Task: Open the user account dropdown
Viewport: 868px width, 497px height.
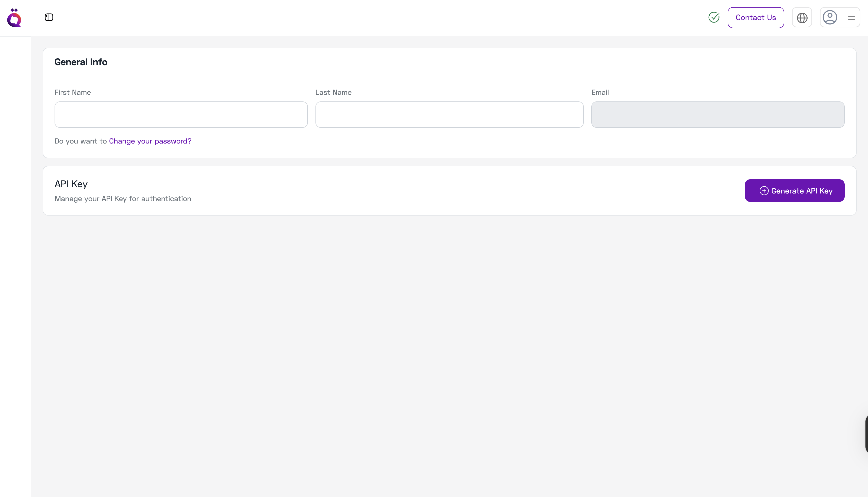Action: tap(830, 17)
